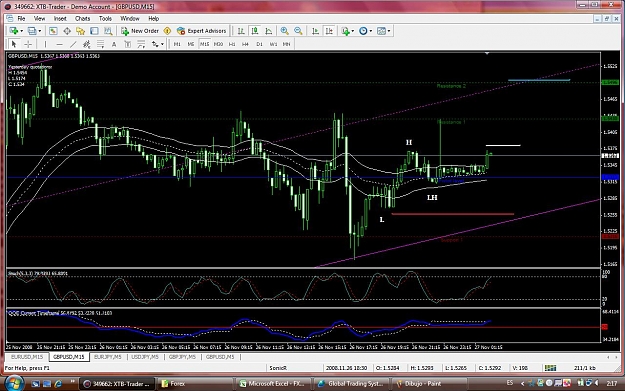Select the Arrows drawing tool
Viewport: 625px width, 391px height.
155,44
